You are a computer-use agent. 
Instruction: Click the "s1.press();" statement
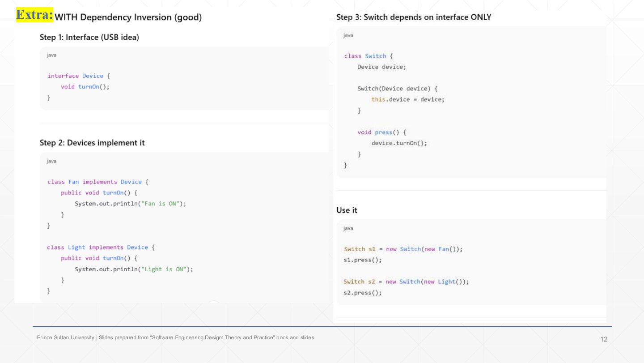[363, 260]
